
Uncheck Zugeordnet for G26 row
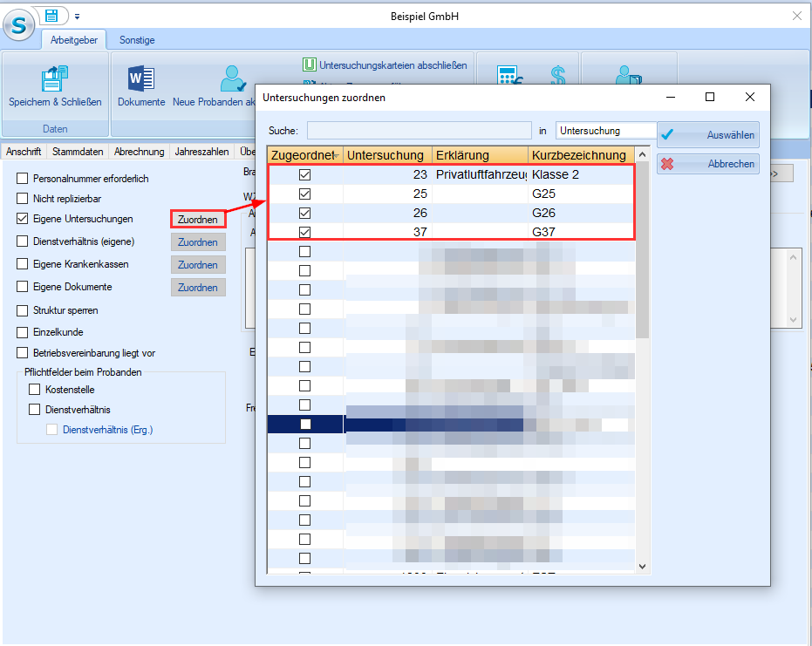point(305,214)
